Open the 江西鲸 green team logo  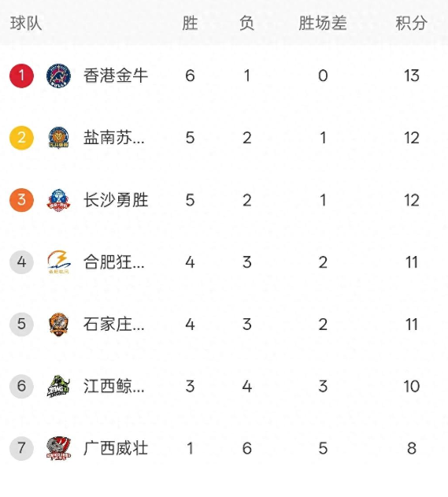coord(58,386)
